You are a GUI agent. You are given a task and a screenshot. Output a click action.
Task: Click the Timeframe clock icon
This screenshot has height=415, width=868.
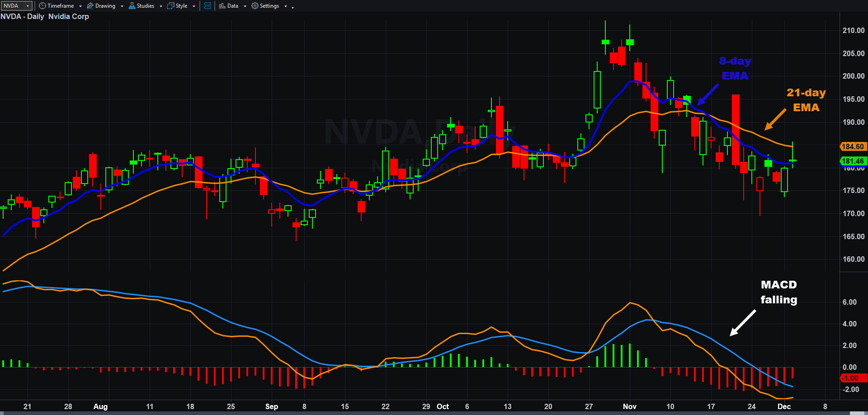[42, 6]
